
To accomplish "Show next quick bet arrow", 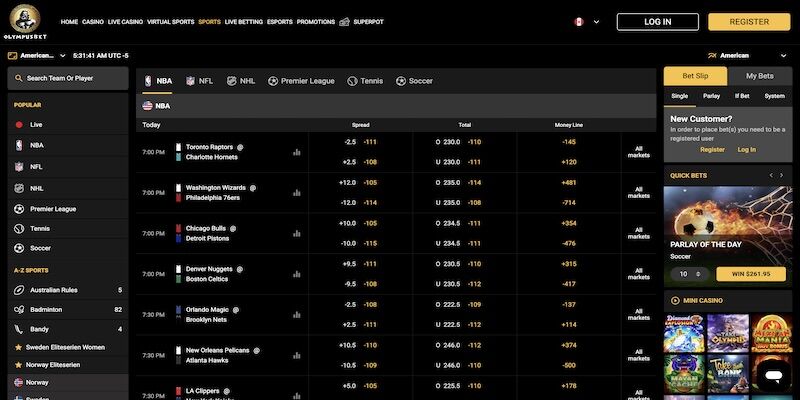I will 781,176.
